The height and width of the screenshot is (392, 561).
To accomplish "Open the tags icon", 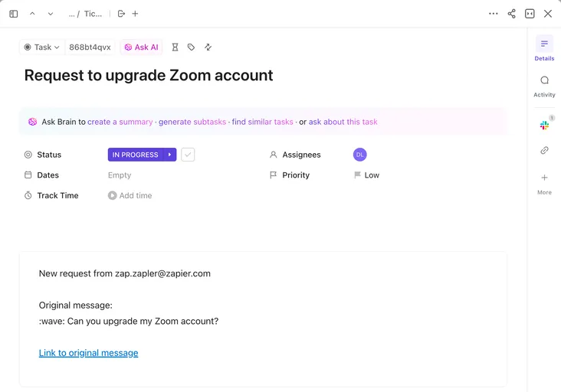I will [191, 47].
